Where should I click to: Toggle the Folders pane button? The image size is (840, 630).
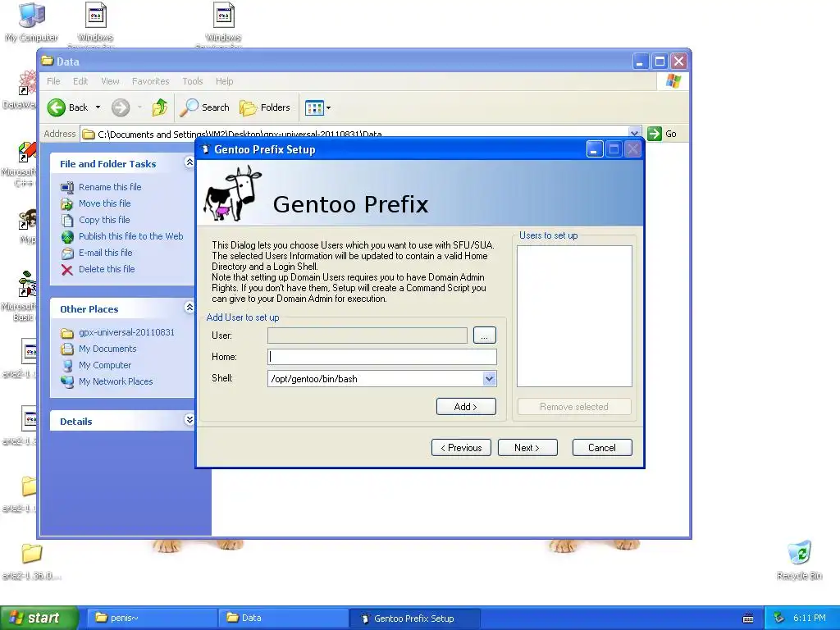tap(265, 107)
